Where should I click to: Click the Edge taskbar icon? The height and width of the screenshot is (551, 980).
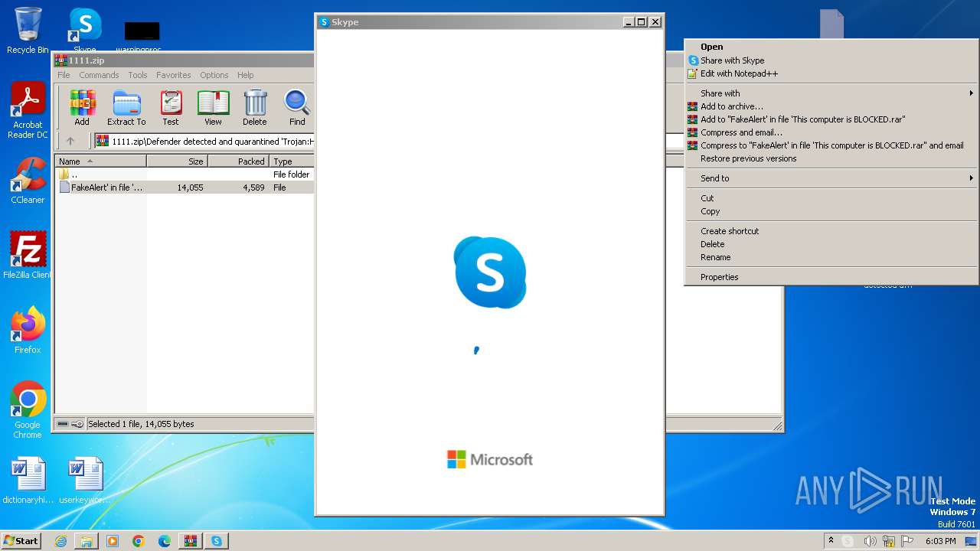click(165, 541)
